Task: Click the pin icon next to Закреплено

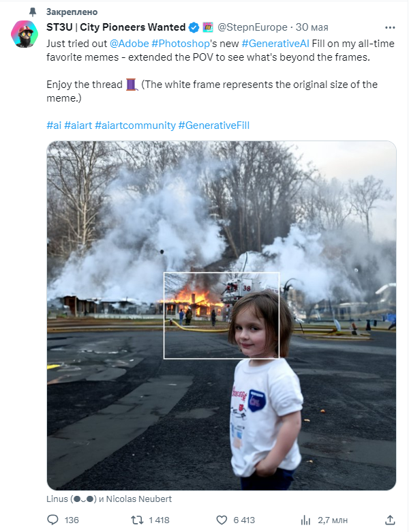Action: [32, 12]
